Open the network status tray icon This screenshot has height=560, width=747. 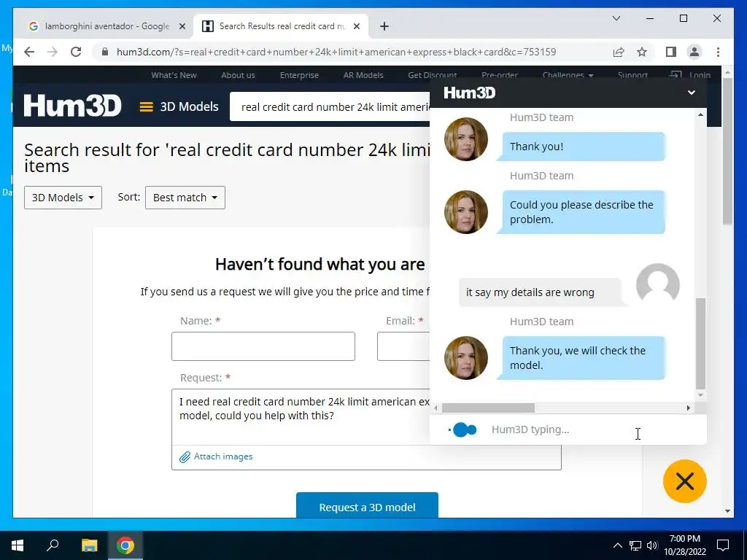635,545
